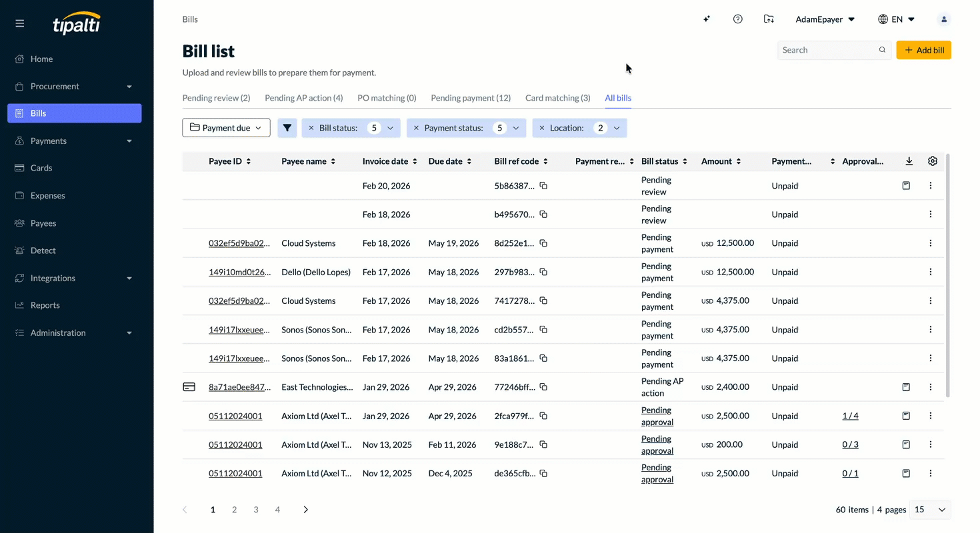Click the Add bill button
Screen dimensions: 980x533
click(x=923, y=50)
